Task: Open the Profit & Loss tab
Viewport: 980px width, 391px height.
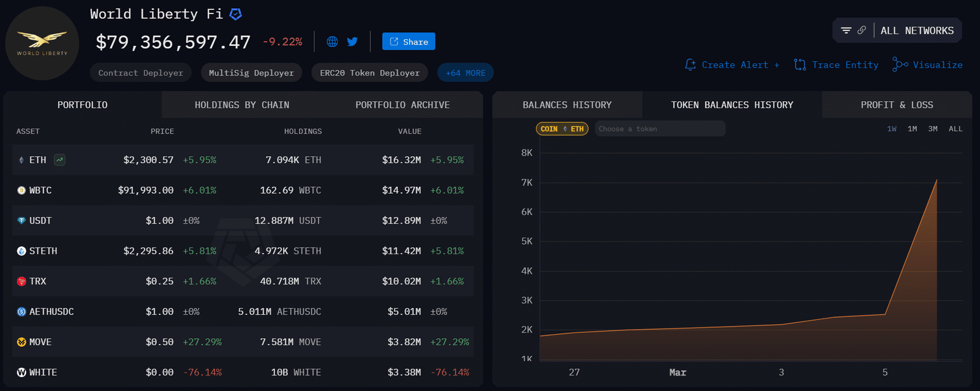Action: (x=897, y=105)
